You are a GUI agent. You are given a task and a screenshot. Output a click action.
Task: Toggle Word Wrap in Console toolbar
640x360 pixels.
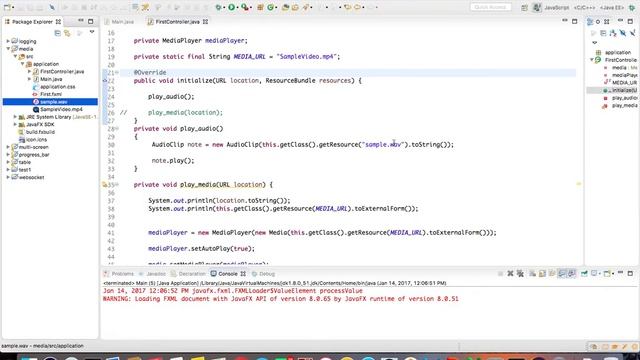click(552, 273)
